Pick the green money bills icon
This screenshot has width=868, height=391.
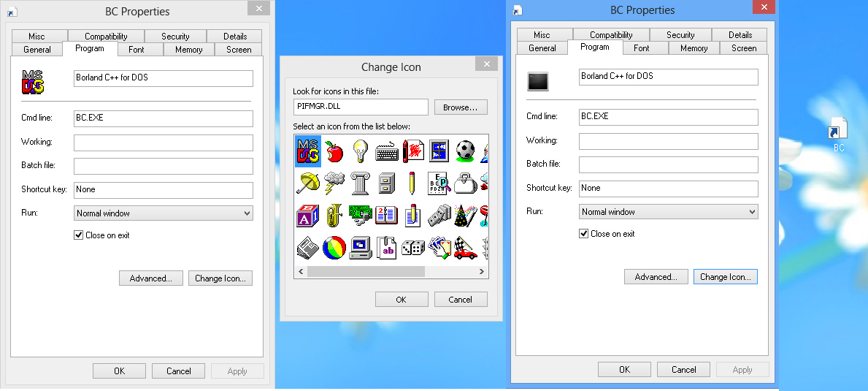(x=361, y=215)
